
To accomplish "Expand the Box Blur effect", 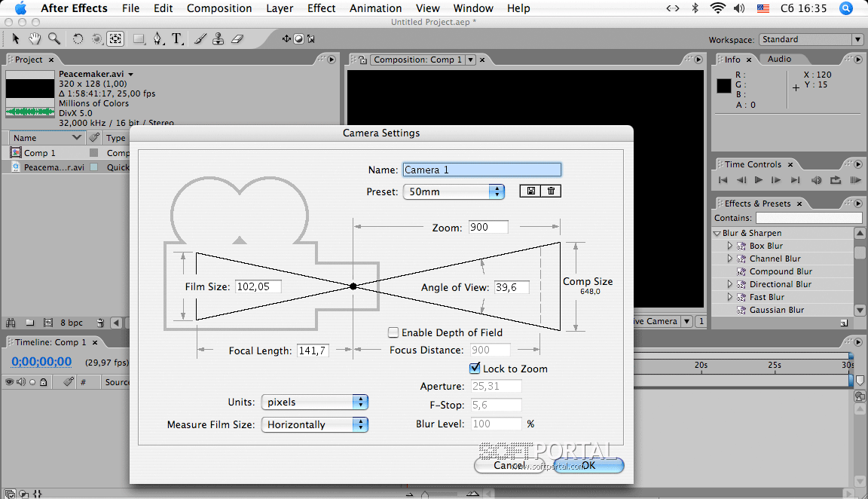I will [x=729, y=245].
